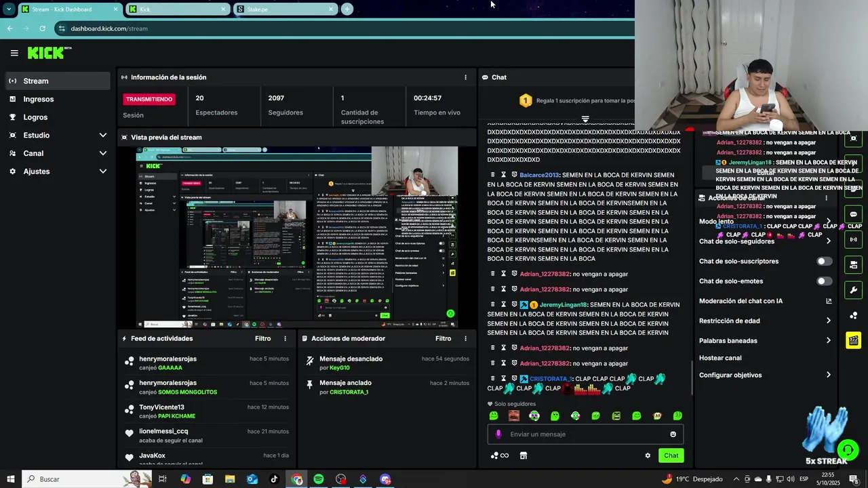Viewport: 868px width, 488px height.
Task: Expand the Estudio sidebar section
Action: (57, 135)
